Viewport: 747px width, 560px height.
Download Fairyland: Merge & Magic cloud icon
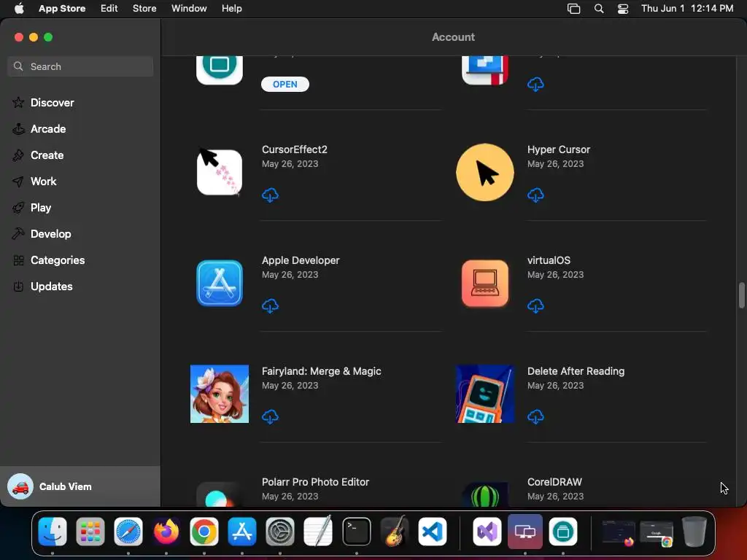pos(270,416)
